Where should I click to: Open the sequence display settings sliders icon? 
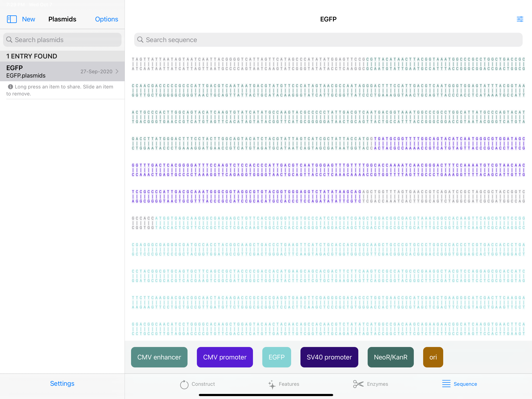520,19
